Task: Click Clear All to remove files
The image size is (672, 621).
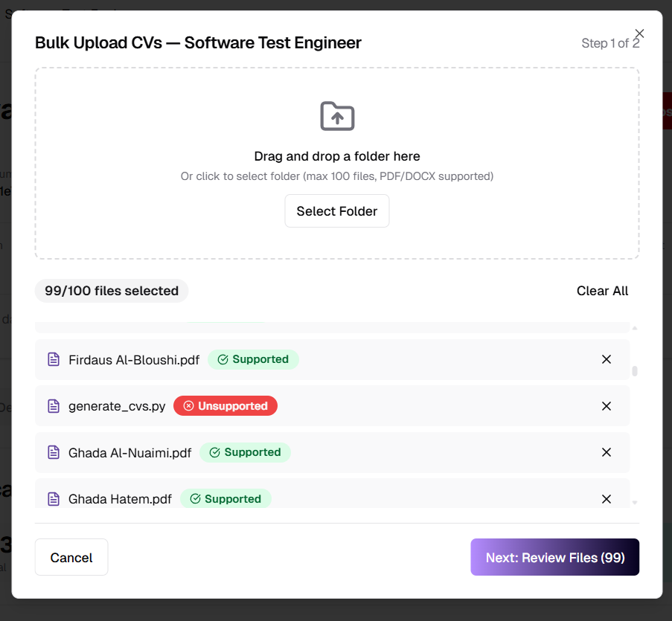Action: point(602,291)
